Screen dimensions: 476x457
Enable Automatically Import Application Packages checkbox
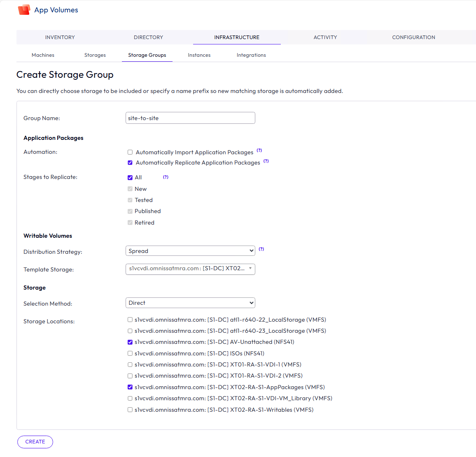[x=130, y=152]
